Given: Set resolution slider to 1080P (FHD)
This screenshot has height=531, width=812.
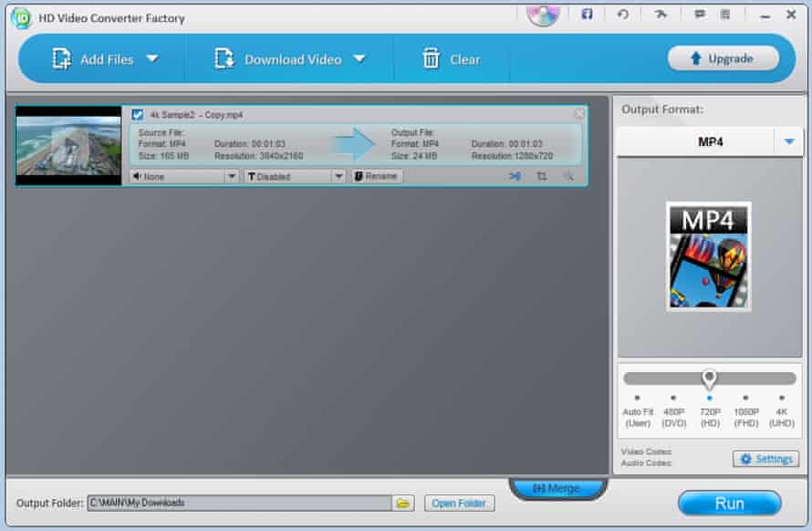Looking at the screenshot, I should (x=745, y=398).
